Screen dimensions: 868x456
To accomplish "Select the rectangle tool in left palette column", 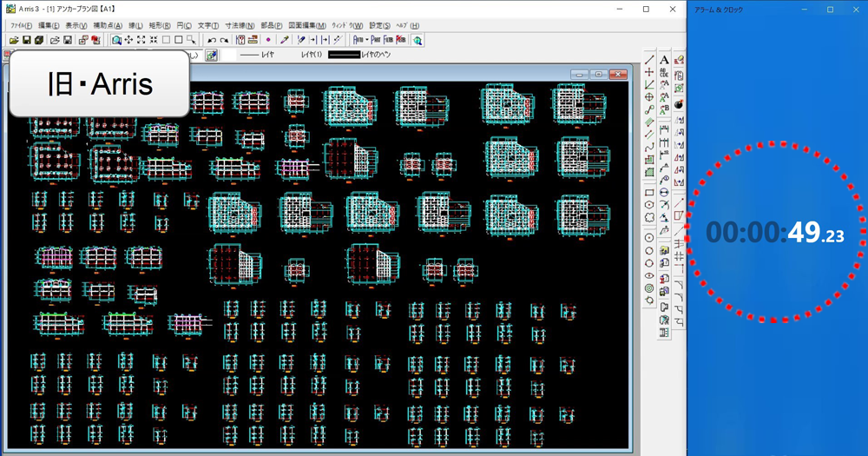I will [x=649, y=193].
